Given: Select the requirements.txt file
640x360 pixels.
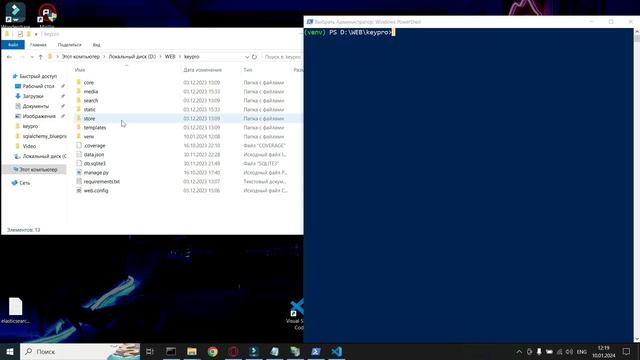Looking at the screenshot, I should [102, 181].
